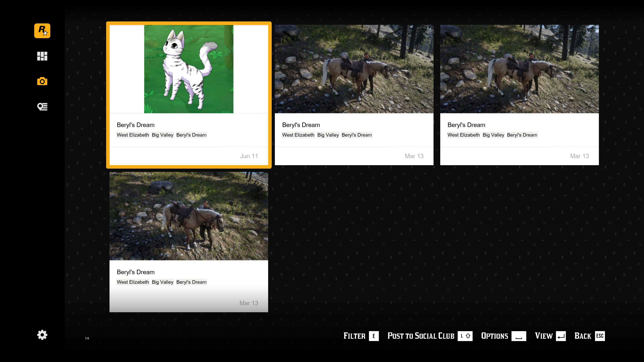
Task: Click the Filter label
Action: 354,336
